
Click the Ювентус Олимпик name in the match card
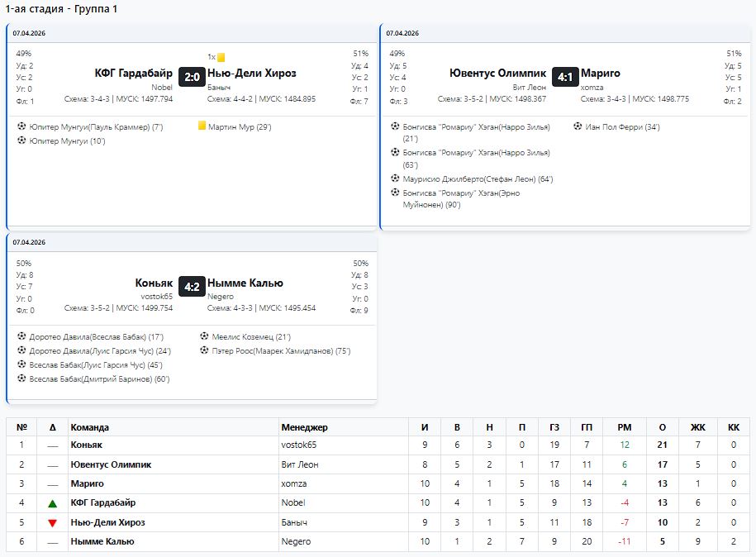pyautogui.click(x=497, y=74)
